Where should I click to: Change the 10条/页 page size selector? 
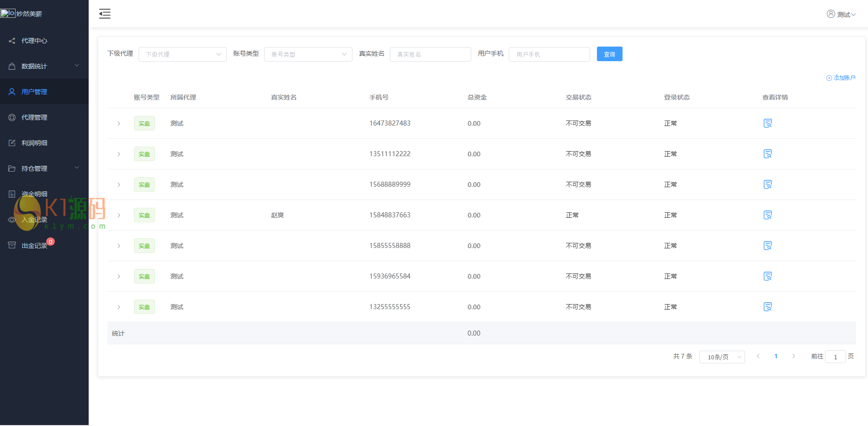coord(722,357)
